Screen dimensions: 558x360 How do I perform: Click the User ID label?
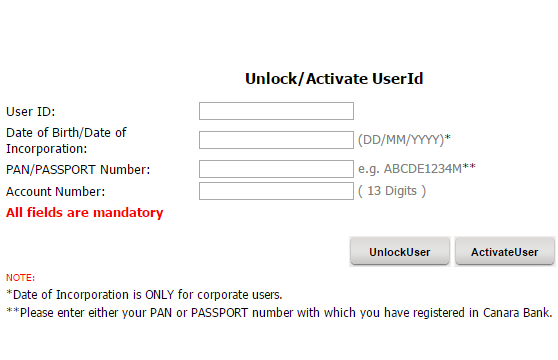pyautogui.click(x=31, y=112)
